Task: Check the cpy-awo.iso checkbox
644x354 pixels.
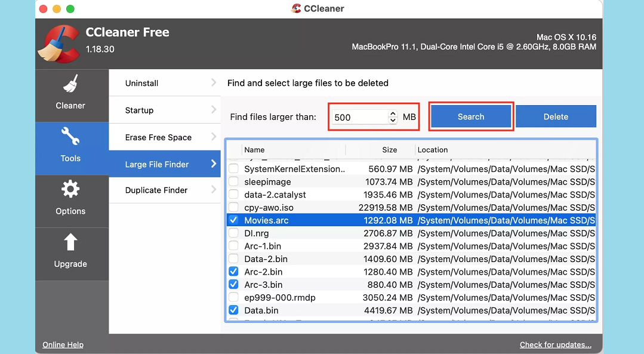Action: [233, 207]
